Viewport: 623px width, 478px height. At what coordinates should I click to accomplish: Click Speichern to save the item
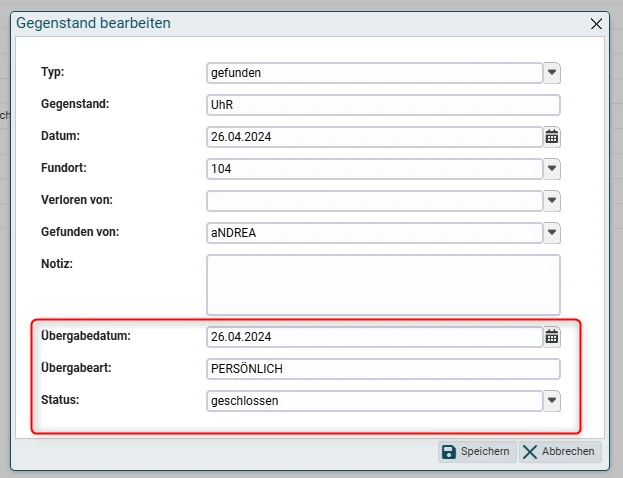[477, 452]
